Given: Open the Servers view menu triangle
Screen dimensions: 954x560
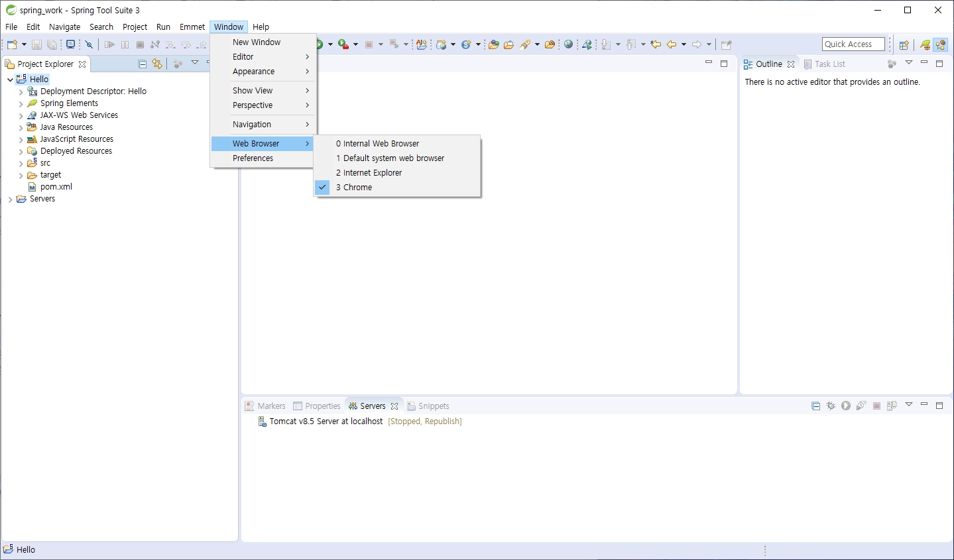Looking at the screenshot, I should (x=909, y=404).
